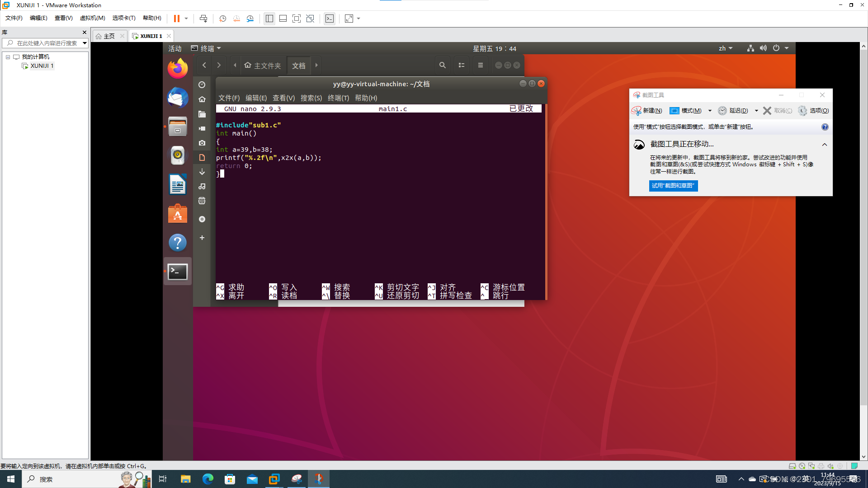Expand the power options dropdown arrow
The height and width of the screenshot is (488, 868).
[x=186, y=19]
